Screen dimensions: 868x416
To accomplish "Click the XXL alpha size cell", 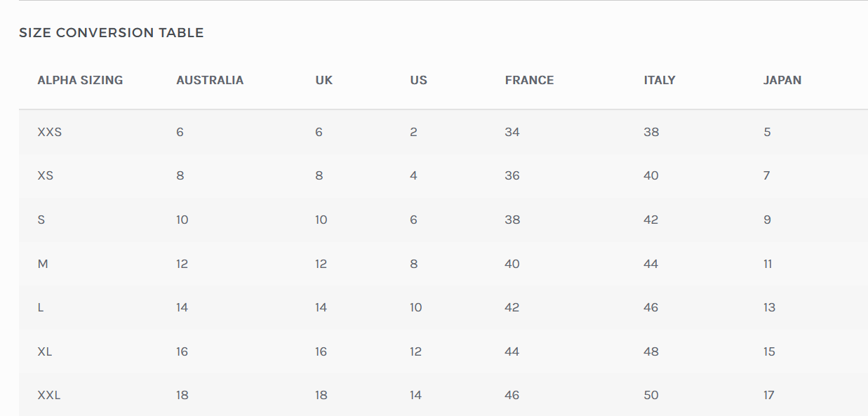I will [x=48, y=395].
